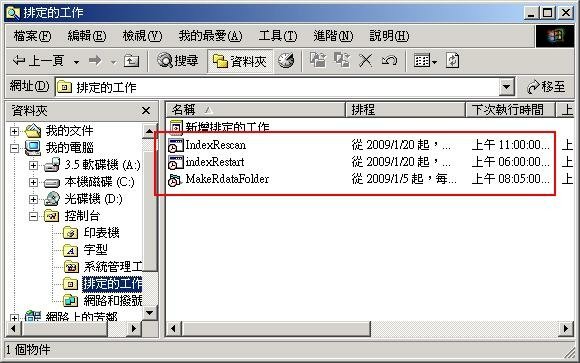Click the rightmost toolbar icon after Views
The height and width of the screenshot is (363, 580).
[453, 60]
